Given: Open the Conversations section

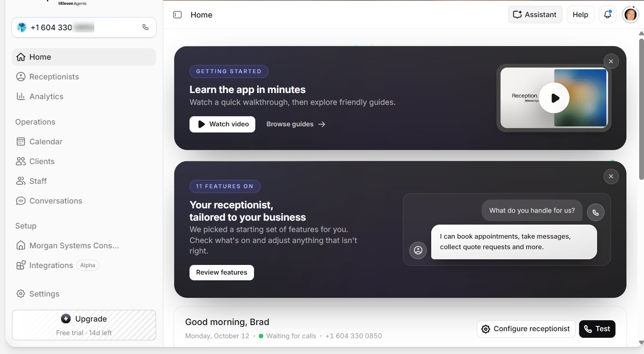Looking at the screenshot, I should (x=84, y=201).
